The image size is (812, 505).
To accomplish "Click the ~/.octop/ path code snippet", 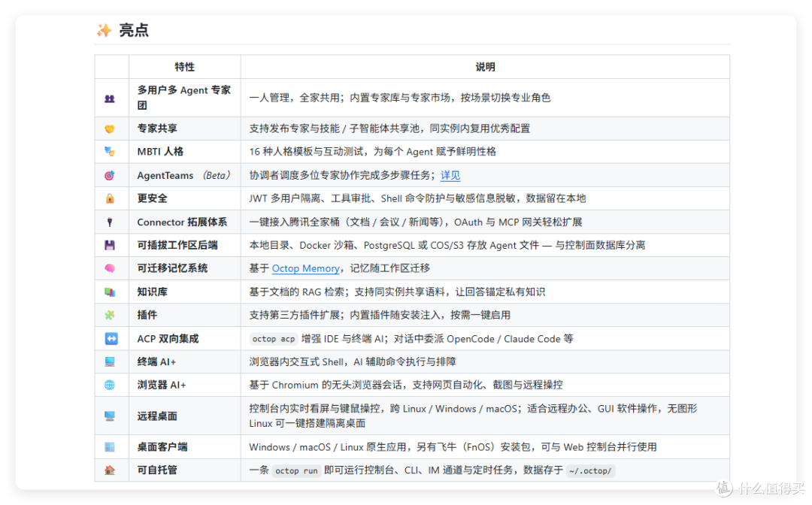I will 590,471.
